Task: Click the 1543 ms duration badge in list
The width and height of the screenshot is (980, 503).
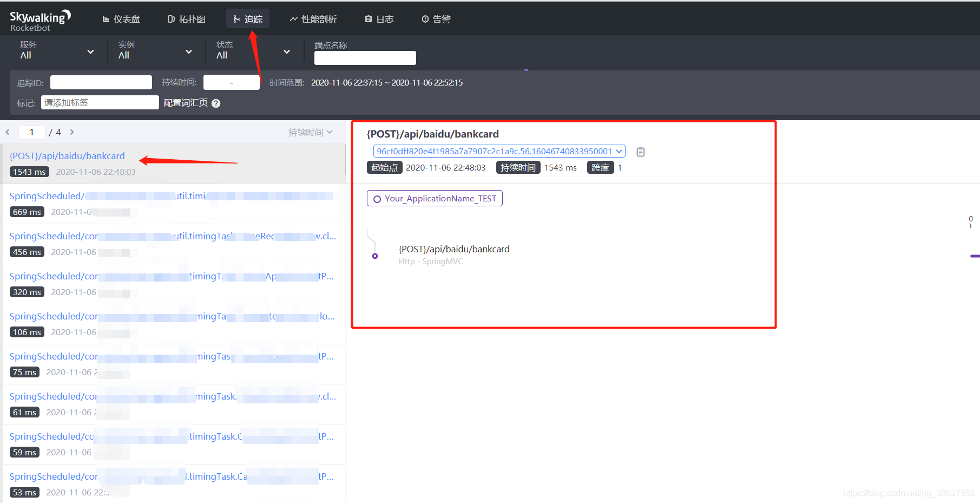Action: point(29,172)
